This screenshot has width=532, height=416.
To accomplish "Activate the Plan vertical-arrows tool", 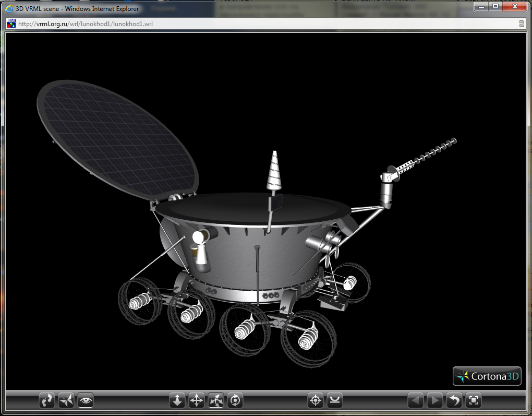I will (177, 400).
